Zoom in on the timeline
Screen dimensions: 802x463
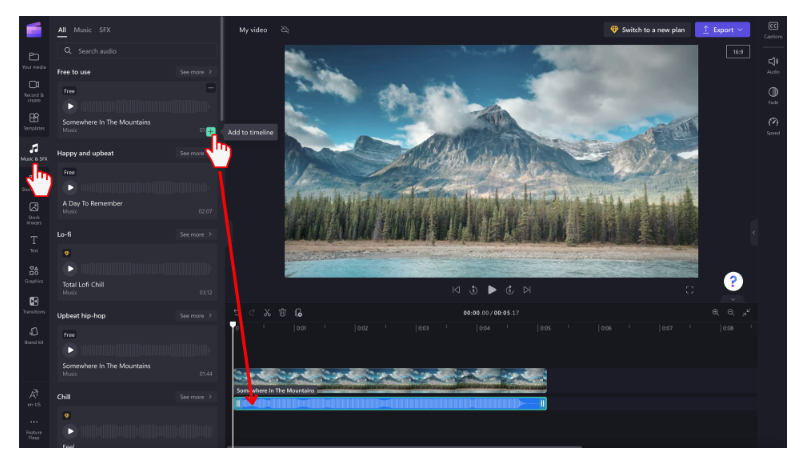pos(715,312)
